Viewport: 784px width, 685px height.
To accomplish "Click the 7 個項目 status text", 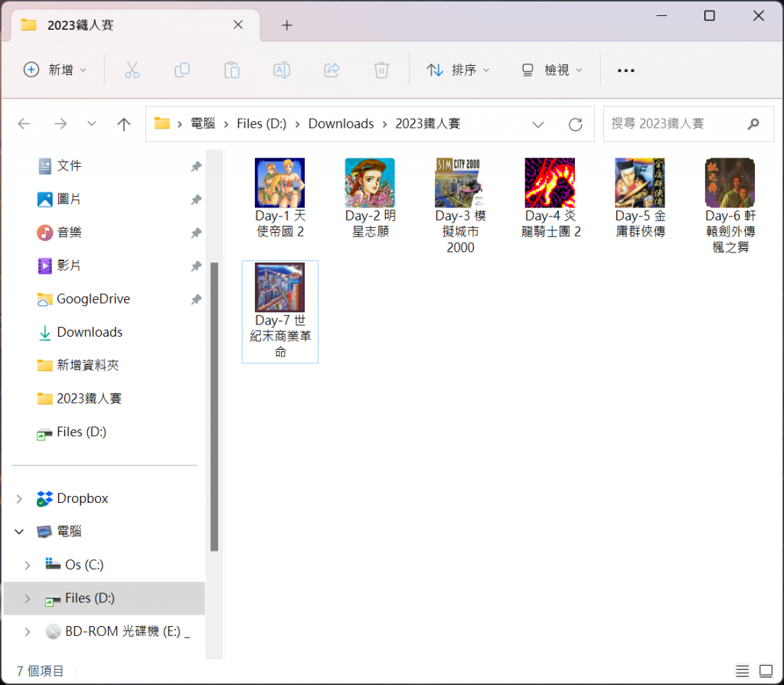I will (x=40, y=671).
